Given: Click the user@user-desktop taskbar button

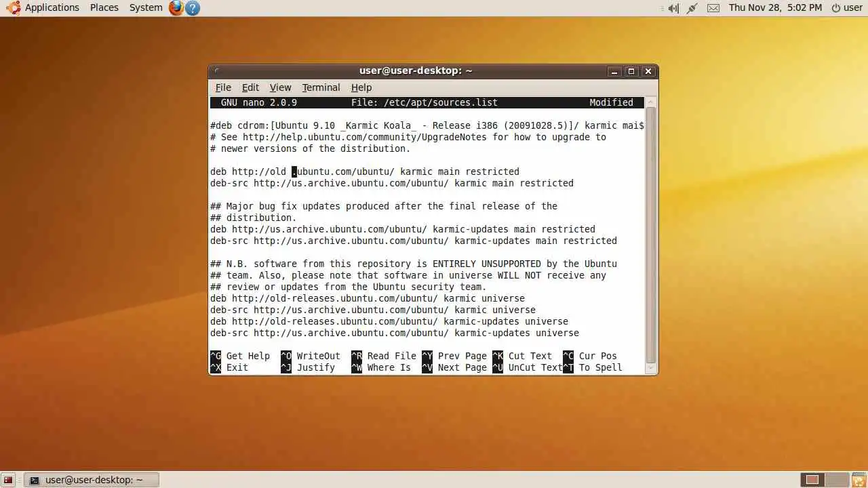Looking at the screenshot, I should [92, 480].
